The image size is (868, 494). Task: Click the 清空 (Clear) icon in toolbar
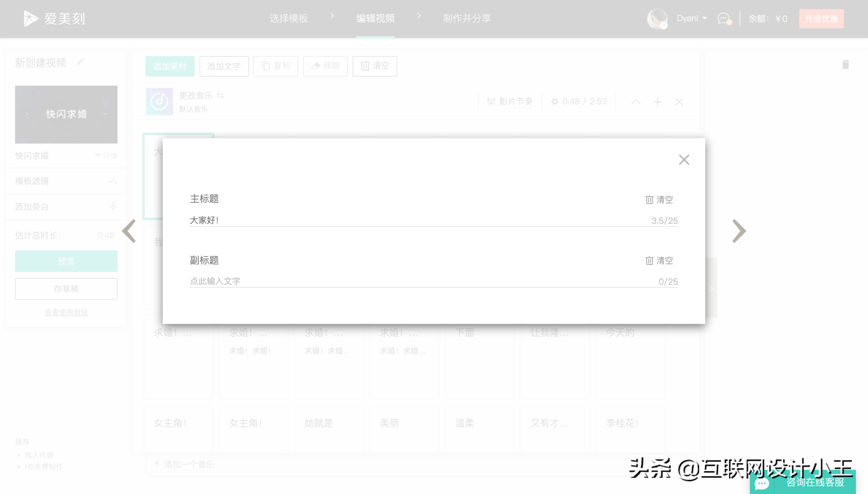pyautogui.click(x=375, y=66)
